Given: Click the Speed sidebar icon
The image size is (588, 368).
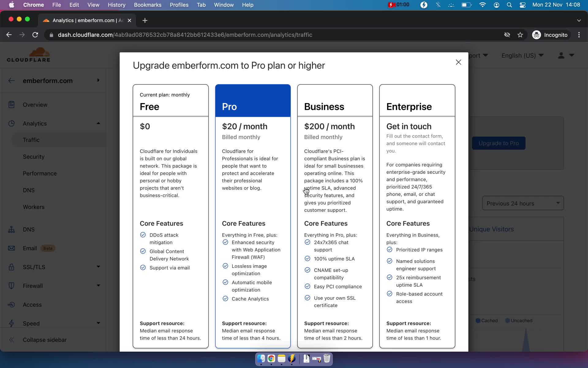Looking at the screenshot, I should [x=11, y=323].
